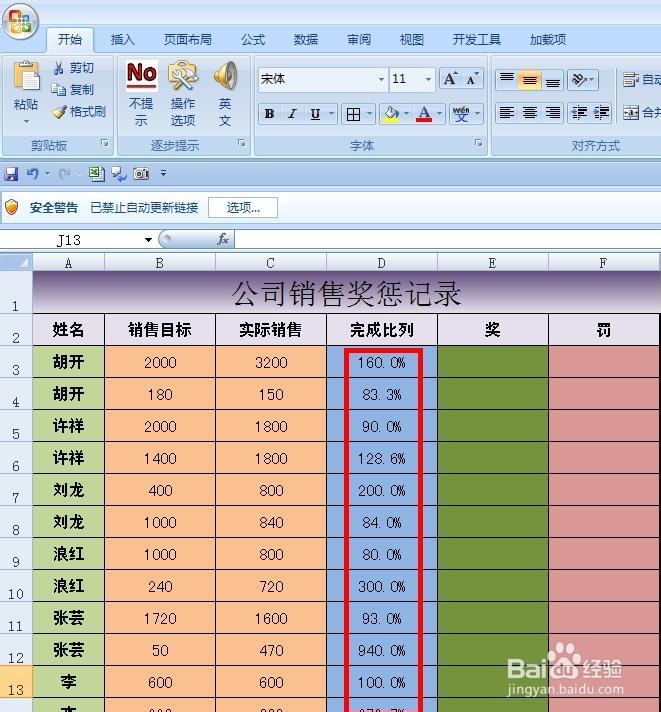661x712 pixels.
Task: Switch to the 数据 tab
Action: coord(306,40)
